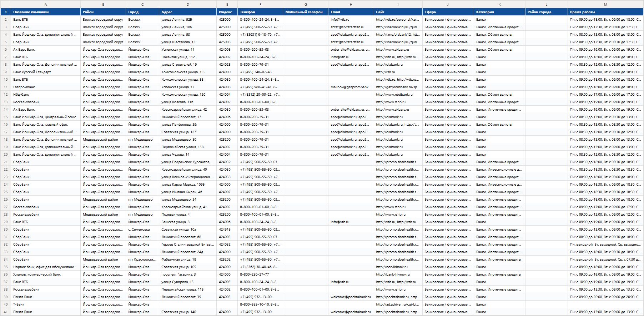Click the city cell "с. Семеновка"
The width and height of the screenshot is (644, 322).
point(142,230)
